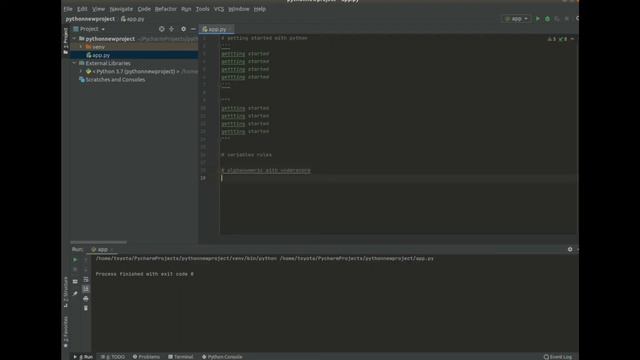Image resolution: width=640 pixels, height=360 pixels.
Task: Open the Tools menu
Action: (202, 9)
